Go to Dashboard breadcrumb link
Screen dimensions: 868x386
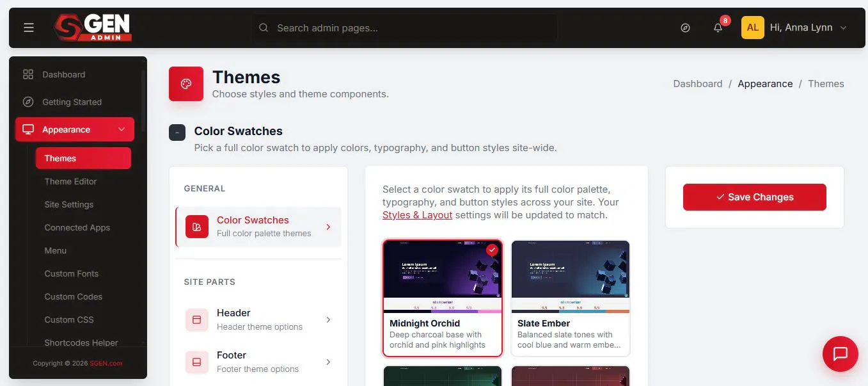click(x=698, y=84)
